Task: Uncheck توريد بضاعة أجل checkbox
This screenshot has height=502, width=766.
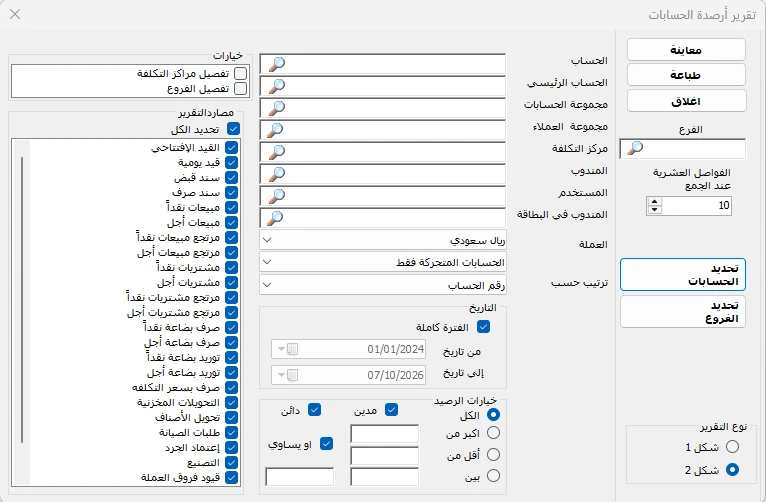Action: 232,372
